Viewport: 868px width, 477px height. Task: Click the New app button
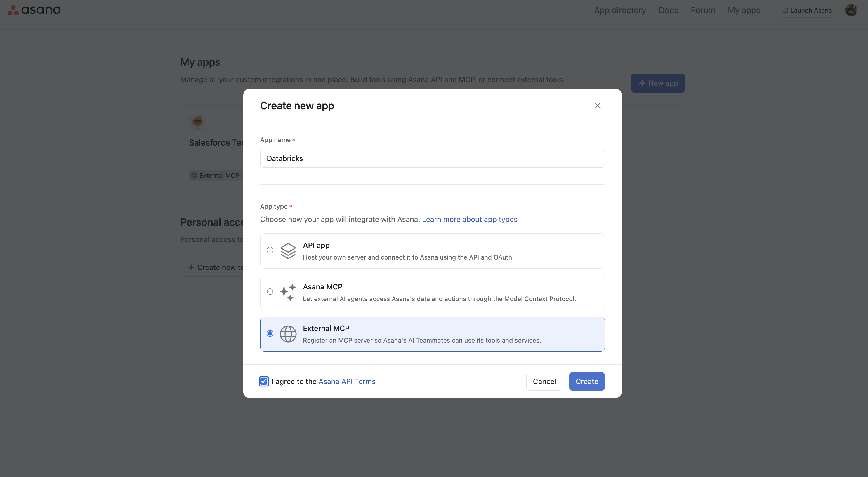tap(658, 83)
